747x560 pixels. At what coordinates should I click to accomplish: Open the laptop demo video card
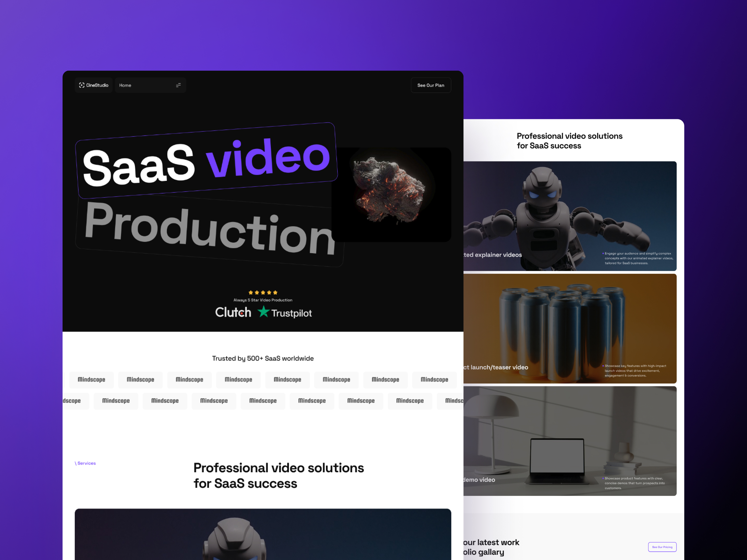click(570, 441)
